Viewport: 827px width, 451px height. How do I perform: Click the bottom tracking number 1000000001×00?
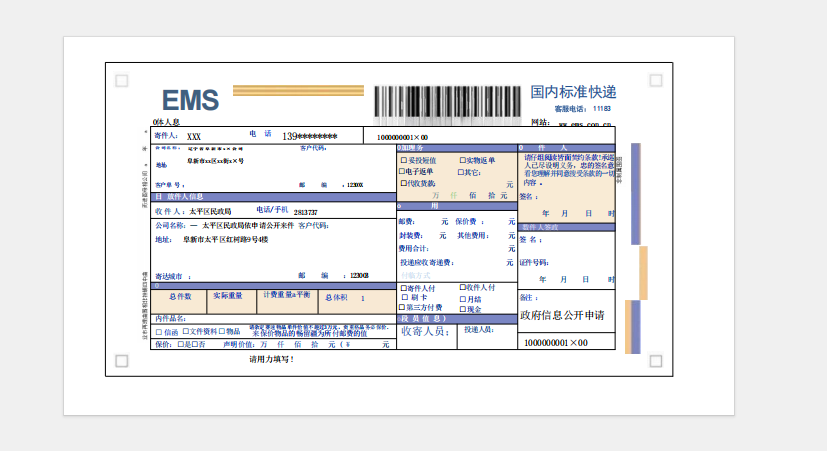556,343
